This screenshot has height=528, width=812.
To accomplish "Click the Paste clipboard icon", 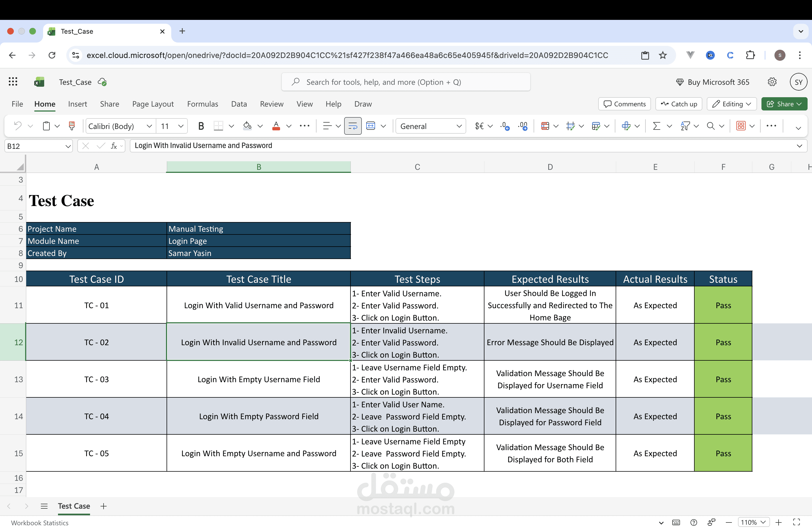I will pos(46,126).
